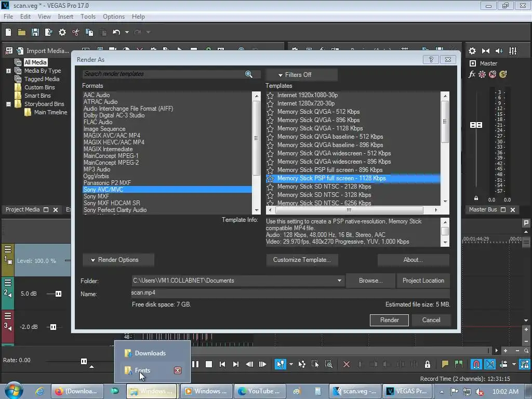Click the playback Rate slider handle

coord(84,362)
